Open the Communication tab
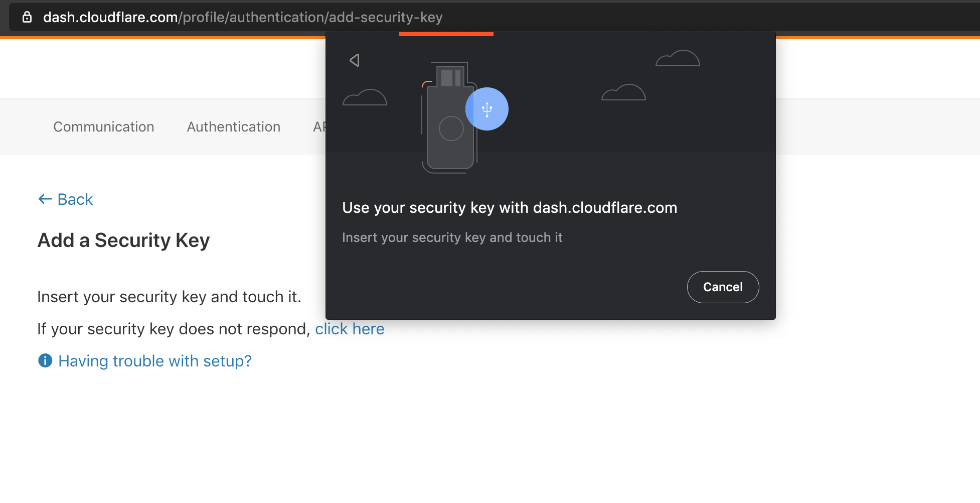 [x=104, y=127]
